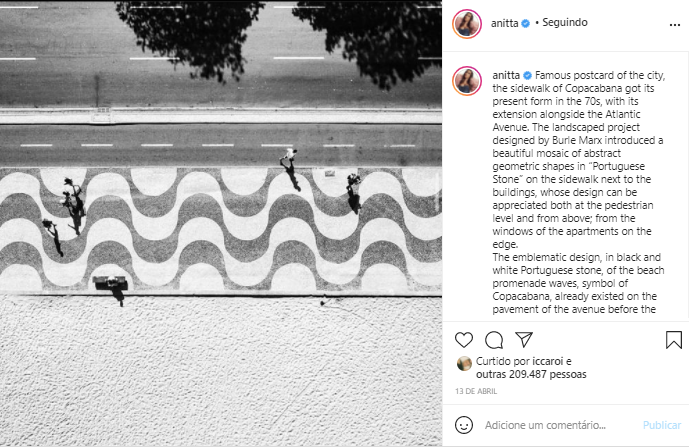
Task: Click the verified badge in header
Action: click(x=526, y=23)
